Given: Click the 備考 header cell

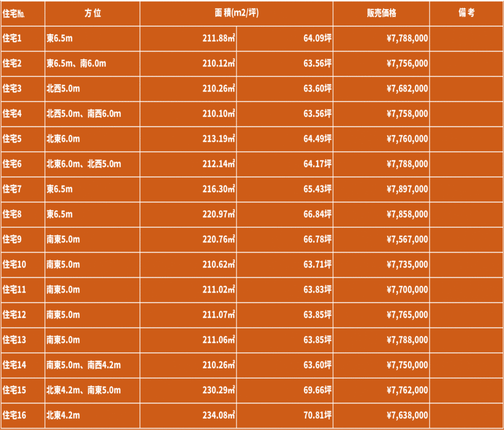Looking at the screenshot, I should 467,13.
